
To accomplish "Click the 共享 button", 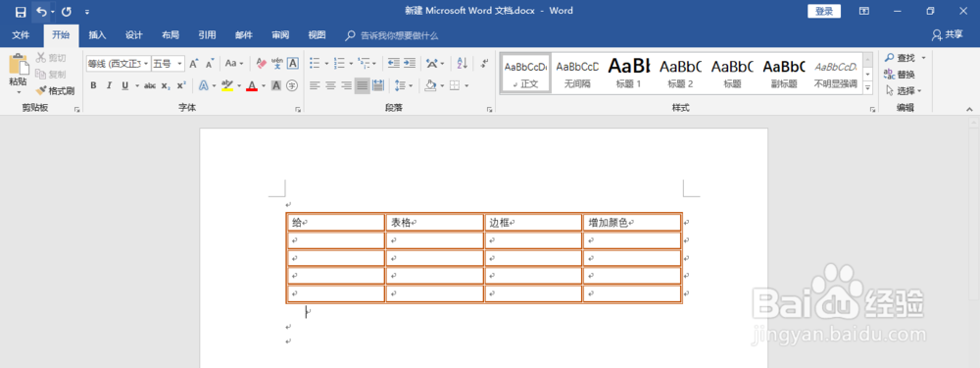I will coord(948,35).
